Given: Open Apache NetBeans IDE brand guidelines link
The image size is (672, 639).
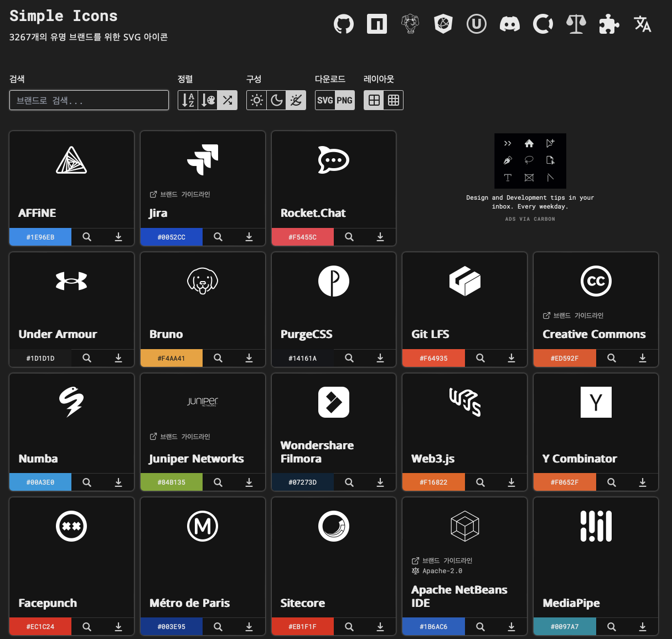Looking at the screenshot, I should 442,560.
